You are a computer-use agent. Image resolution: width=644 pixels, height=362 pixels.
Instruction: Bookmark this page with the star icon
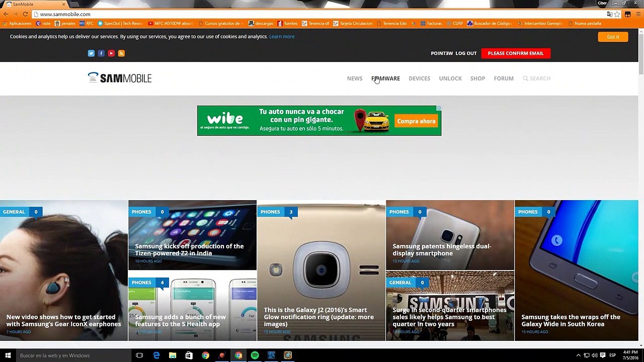tap(617, 14)
